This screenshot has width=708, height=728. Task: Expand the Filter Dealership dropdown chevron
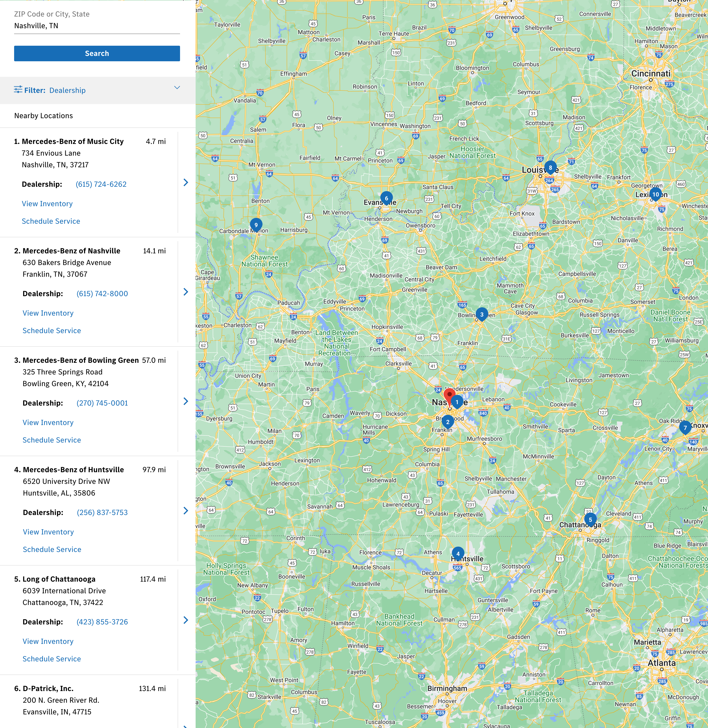click(177, 88)
